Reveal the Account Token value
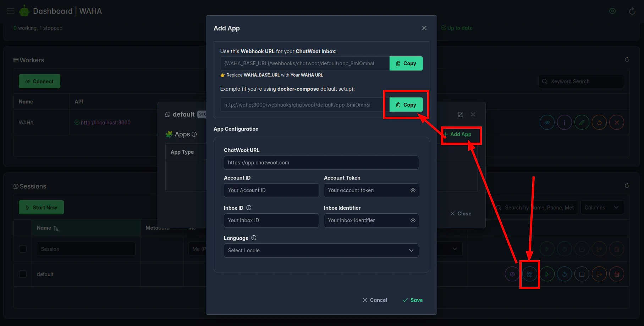Image resolution: width=644 pixels, height=326 pixels. [x=413, y=190]
